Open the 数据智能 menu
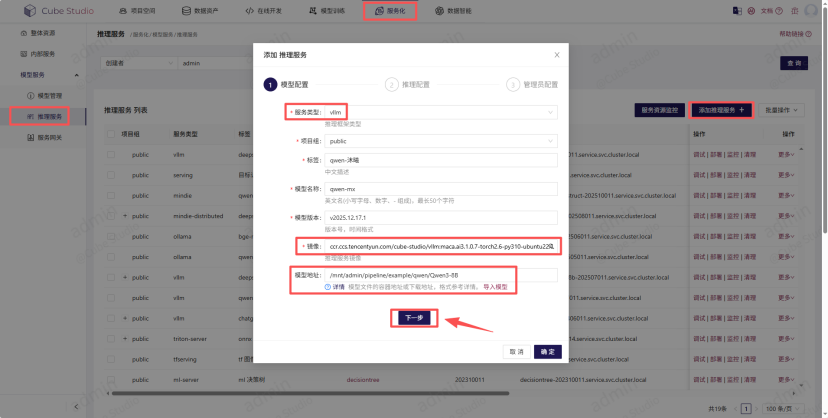 (453, 11)
